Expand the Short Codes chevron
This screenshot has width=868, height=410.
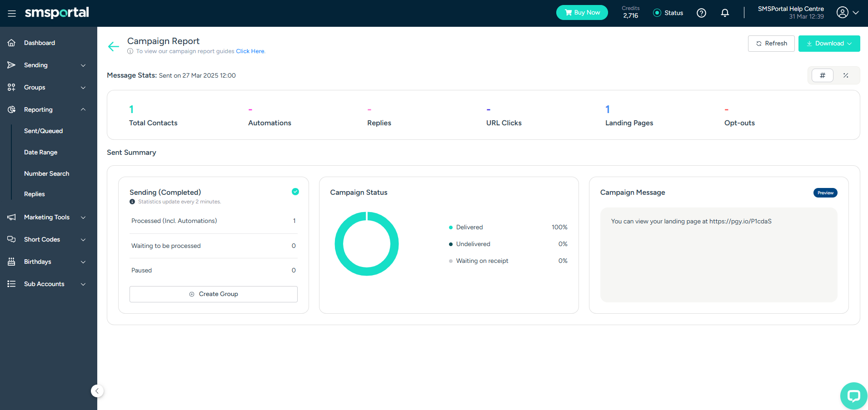83,240
